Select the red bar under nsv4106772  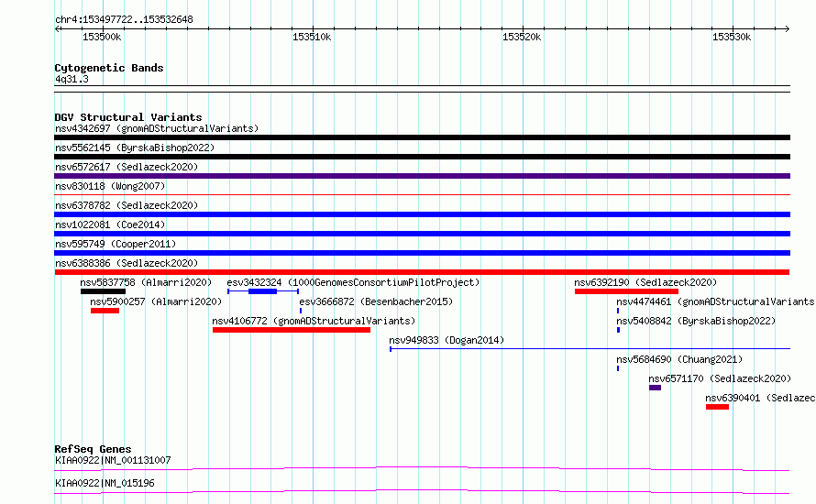pyautogui.click(x=292, y=330)
